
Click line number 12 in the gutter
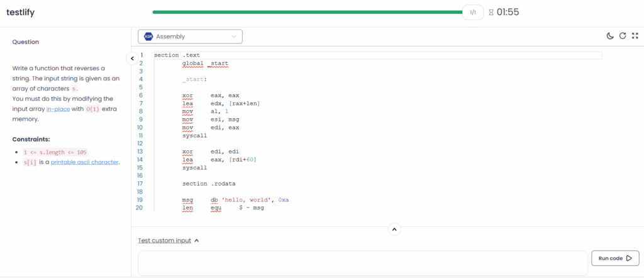(140, 143)
